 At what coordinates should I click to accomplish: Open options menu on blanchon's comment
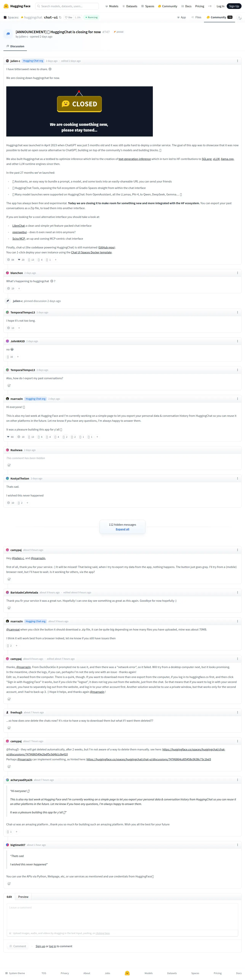pos(237,273)
